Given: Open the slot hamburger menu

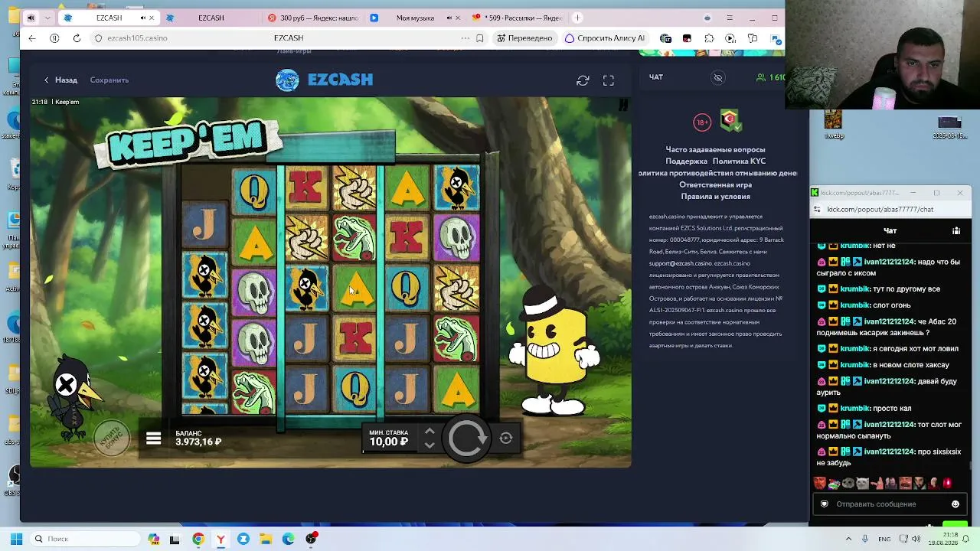Looking at the screenshot, I should [x=154, y=439].
